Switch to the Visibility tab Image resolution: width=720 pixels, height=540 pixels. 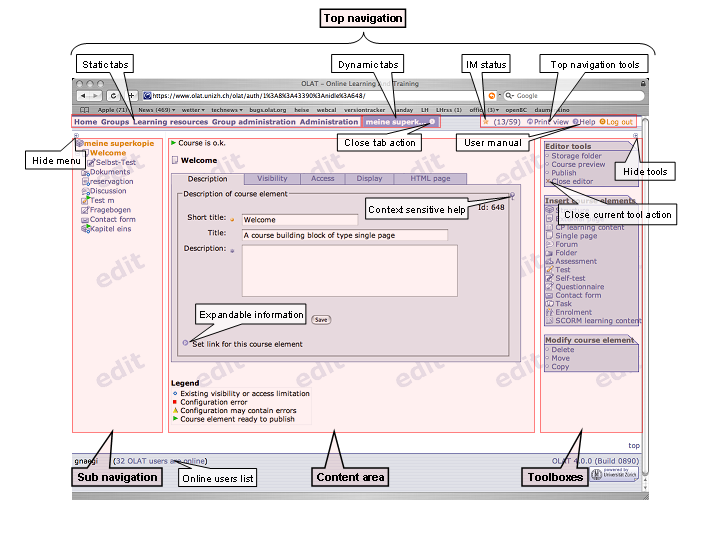coord(272,179)
